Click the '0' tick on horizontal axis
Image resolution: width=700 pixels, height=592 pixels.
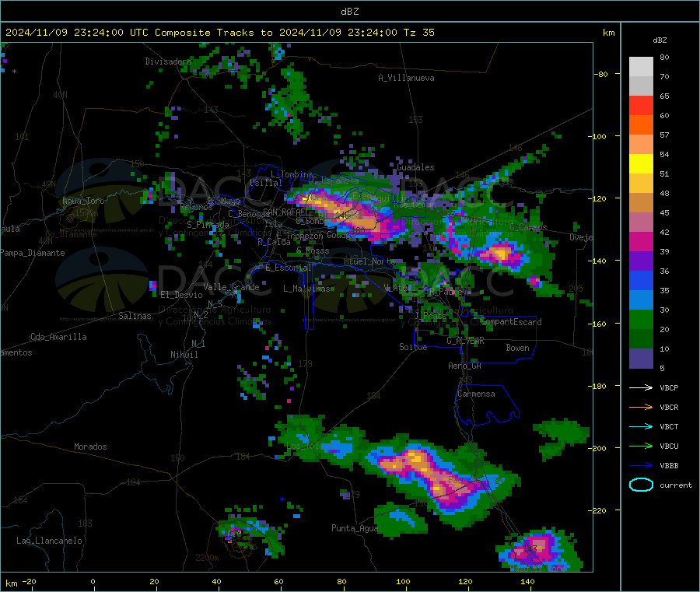pos(93,581)
